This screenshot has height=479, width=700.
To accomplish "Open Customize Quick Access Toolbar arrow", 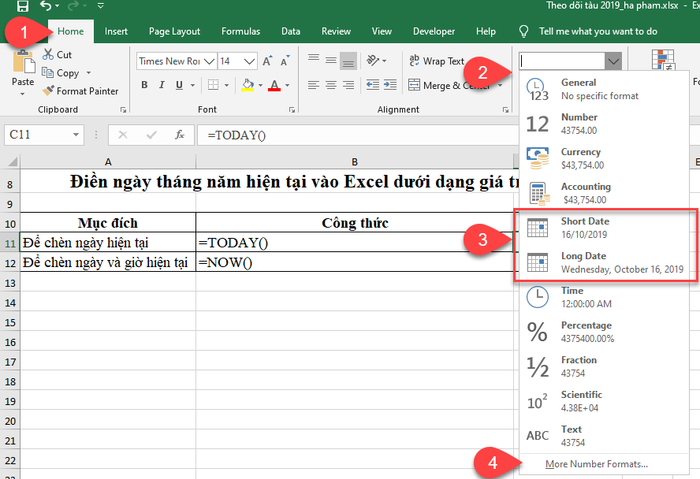I will pyautogui.click(x=100, y=6).
